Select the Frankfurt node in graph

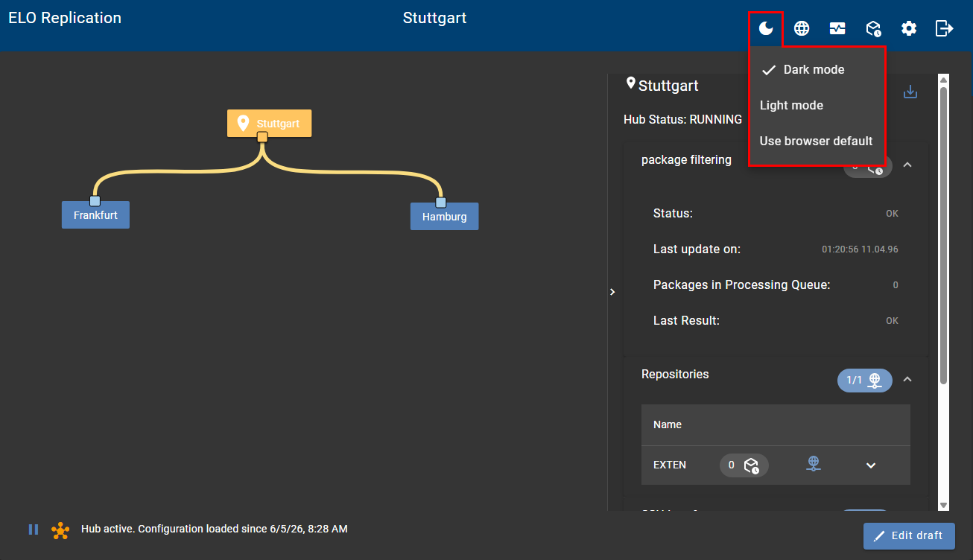[95, 215]
